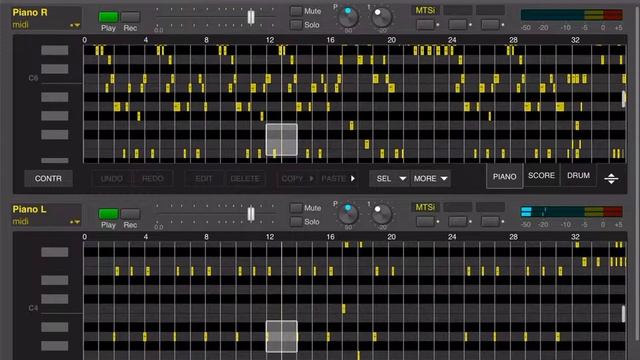This screenshot has height=360, width=640.
Task: Switch to PIANO editor tab
Action: point(504,176)
